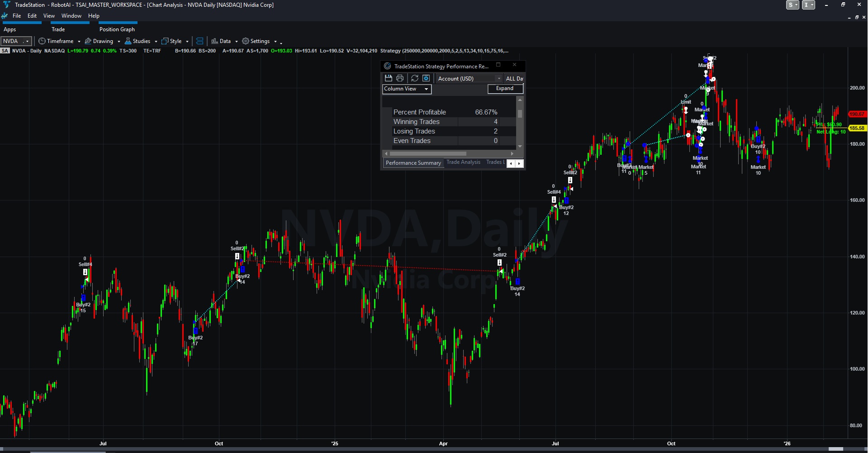Open chart Settings via the gear icon
The width and height of the screenshot is (868, 453).
point(244,41)
